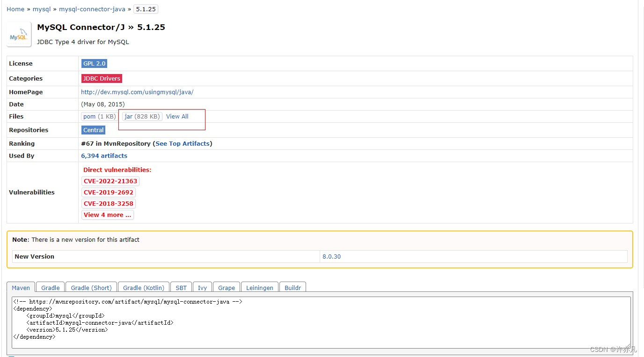The width and height of the screenshot is (644, 357).
Task: Switch to the Grape tab
Action: pyautogui.click(x=227, y=288)
